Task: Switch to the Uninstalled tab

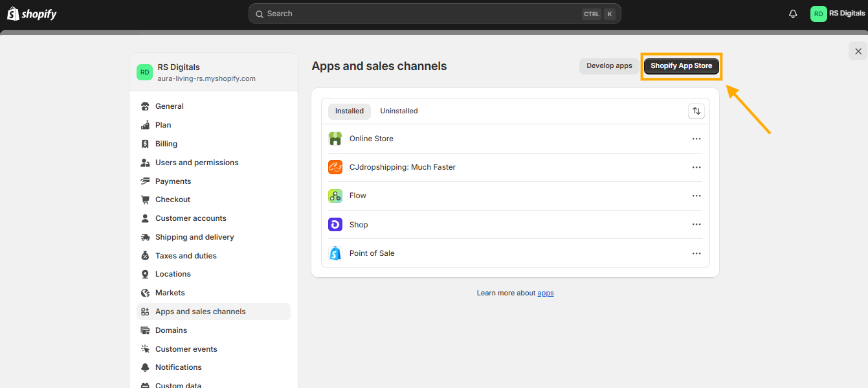Action: pos(399,111)
